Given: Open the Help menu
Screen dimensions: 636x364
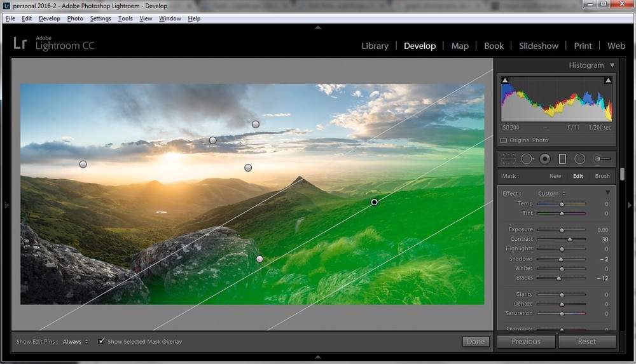Looking at the screenshot, I should pos(194,18).
